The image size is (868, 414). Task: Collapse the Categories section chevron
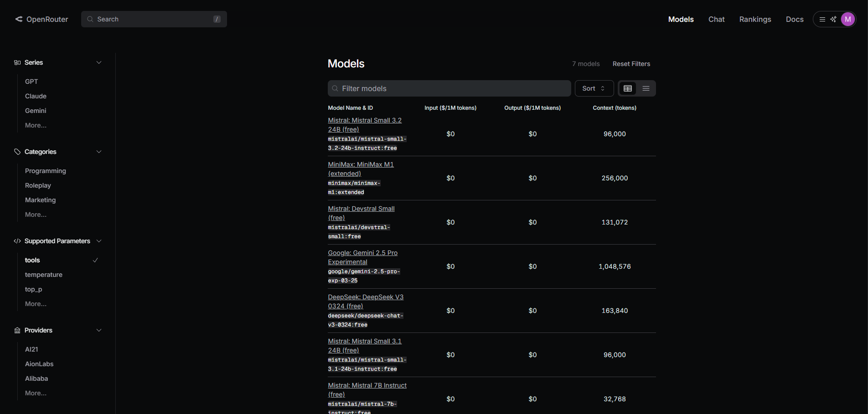(99, 152)
